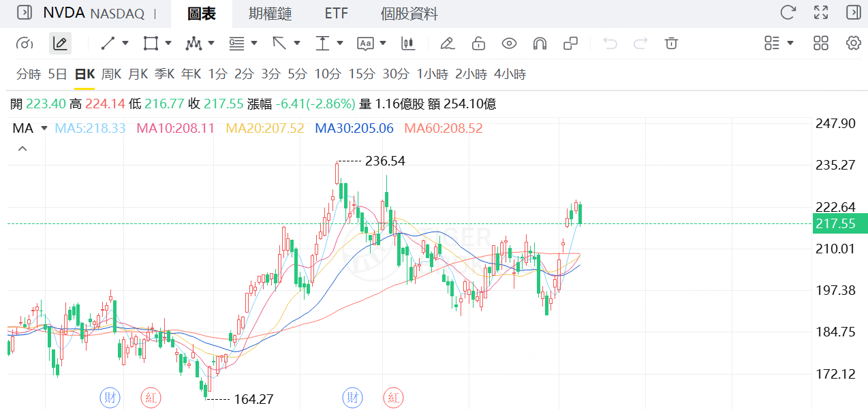The height and width of the screenshot is (410, 868).
Task: Click the NVDA ticker symbol
Action: pyautogui.click(x=64, y=13)
